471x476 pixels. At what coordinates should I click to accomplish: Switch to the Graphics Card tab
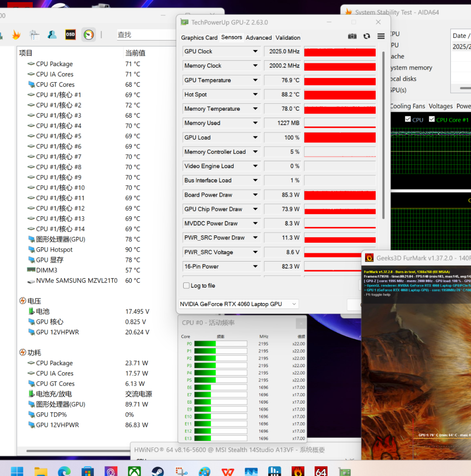[x=199, y=37]
